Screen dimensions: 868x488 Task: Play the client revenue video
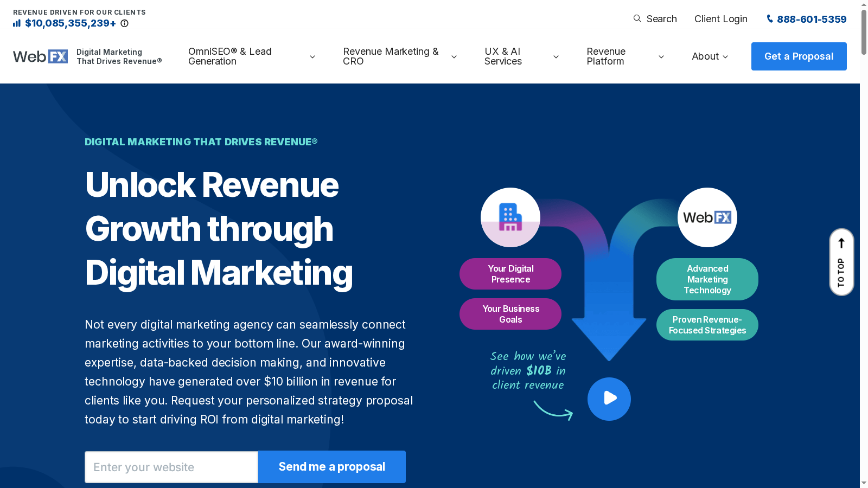pos(609,399)
